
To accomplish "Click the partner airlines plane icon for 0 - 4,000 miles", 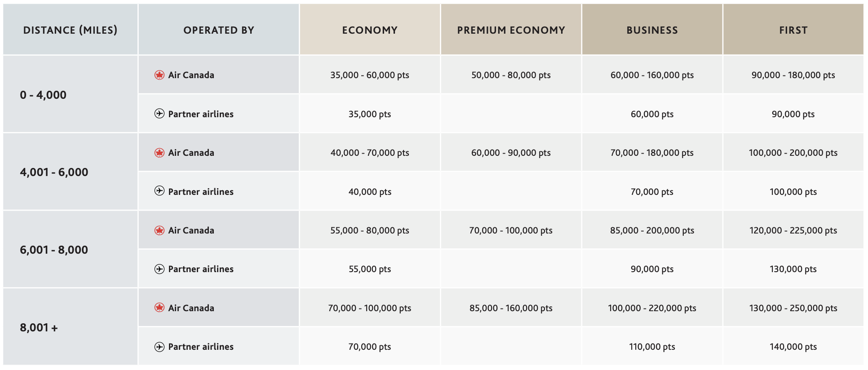I will pos(159,114).
